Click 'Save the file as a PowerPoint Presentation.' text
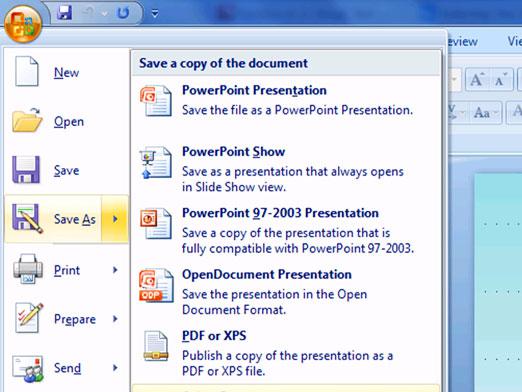This screenshot has height=392, width=522. [x=297, y=110]
